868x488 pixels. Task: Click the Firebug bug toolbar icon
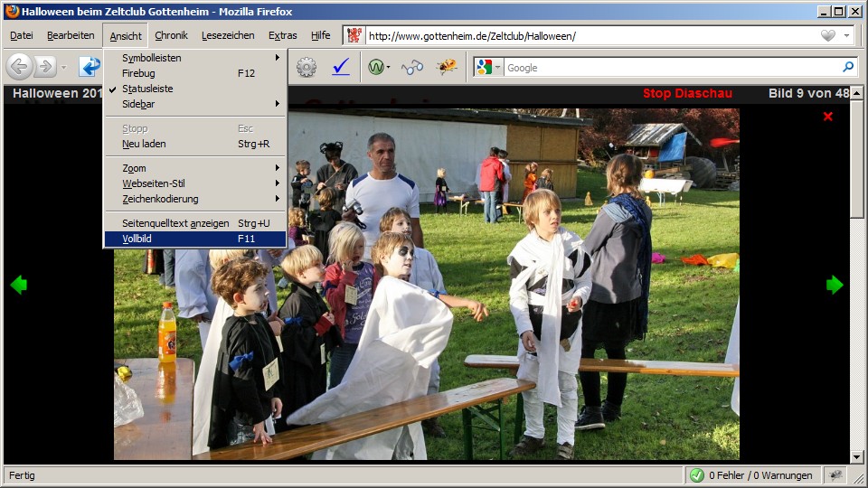point(447,67)
